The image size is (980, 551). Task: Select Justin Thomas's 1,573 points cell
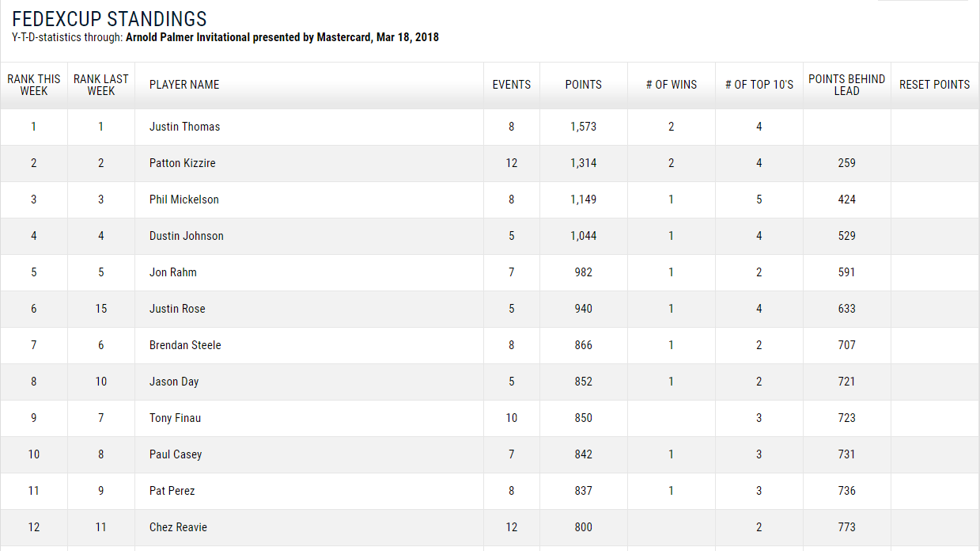pyautogui.click(x=584, y=127)
